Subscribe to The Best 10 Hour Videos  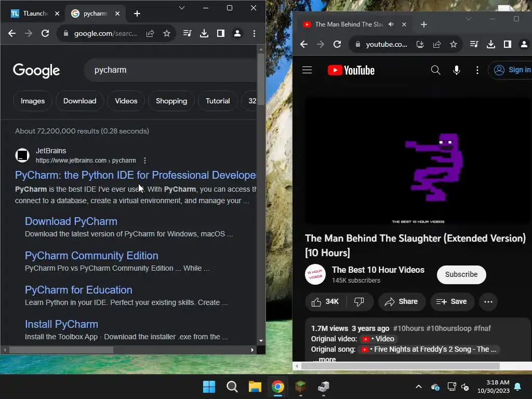[461, 274]
